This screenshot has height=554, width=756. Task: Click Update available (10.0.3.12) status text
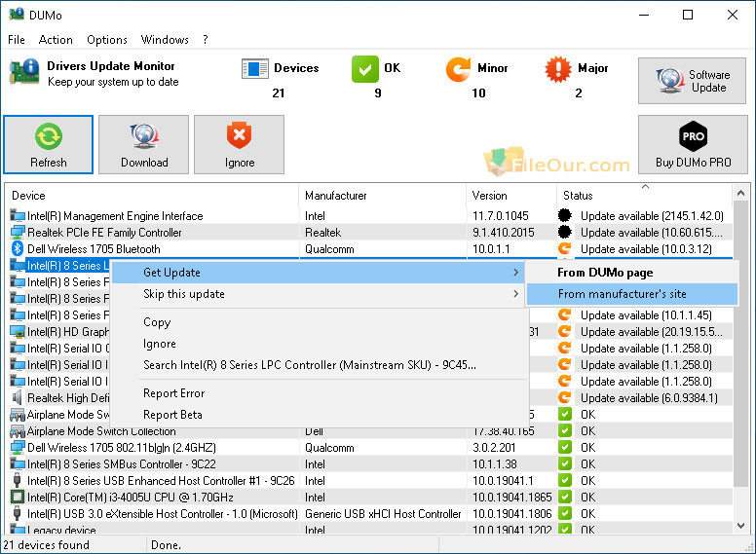point(646,249)
